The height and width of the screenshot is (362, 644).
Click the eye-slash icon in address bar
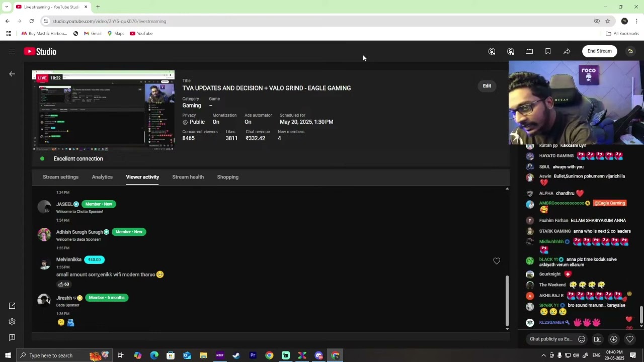[597, 21]
